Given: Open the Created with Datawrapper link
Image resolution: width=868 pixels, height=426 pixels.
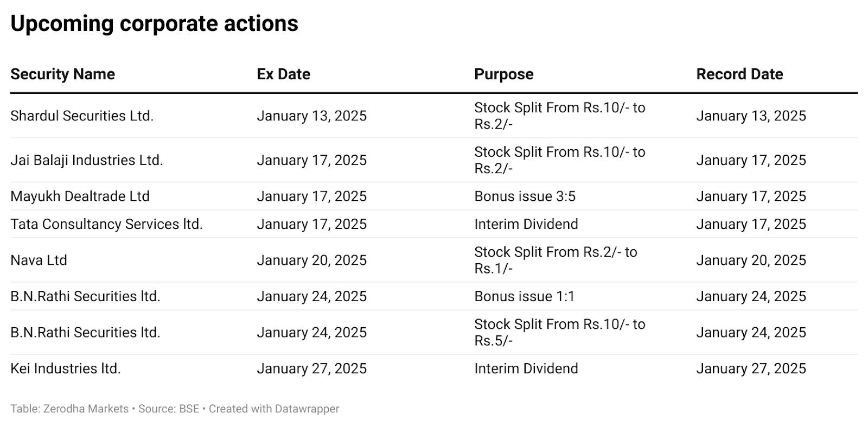Looking at the screenshot, I should (274, 409).
